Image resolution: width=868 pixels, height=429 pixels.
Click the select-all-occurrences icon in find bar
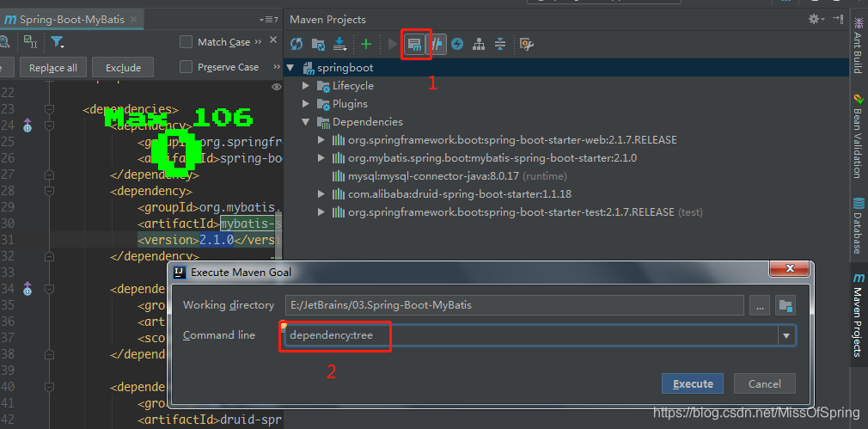pyautogui.click(x=30, y=41)
